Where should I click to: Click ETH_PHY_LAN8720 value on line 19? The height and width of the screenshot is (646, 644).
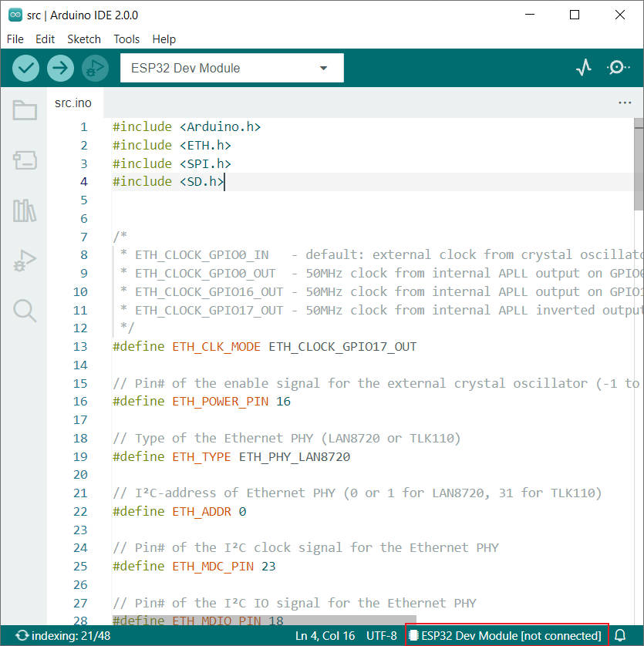click(x=295, y=457)
